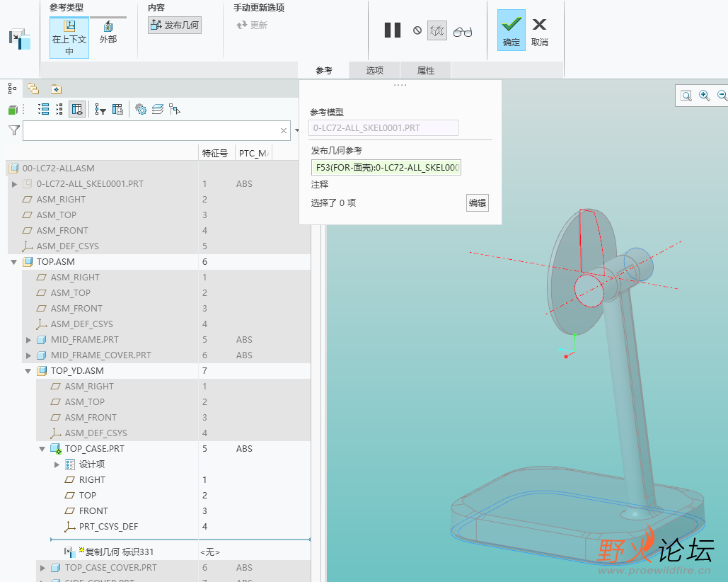Click the 更新 manual update option
The width and height of the screenshot is (728, 582).
252,25
